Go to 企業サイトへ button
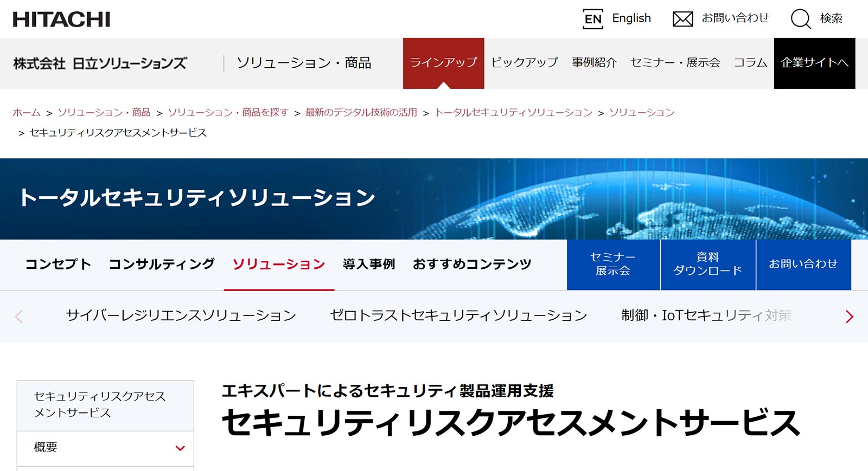868x471 pixels. coord(815,63)
